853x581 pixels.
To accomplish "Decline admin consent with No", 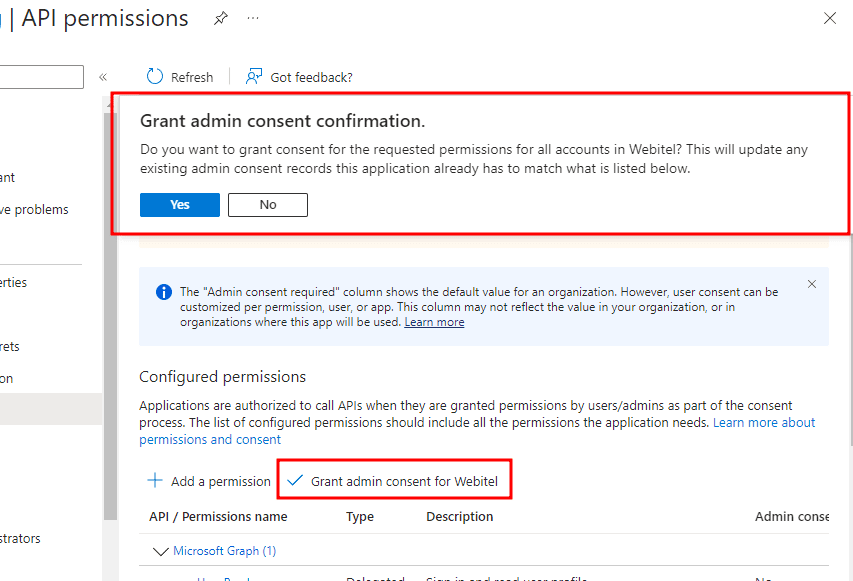I will [268, 205].
